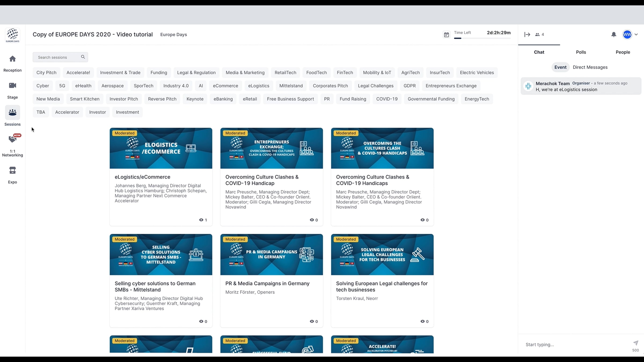Go to Stage via camera icon

coord(12,86)
